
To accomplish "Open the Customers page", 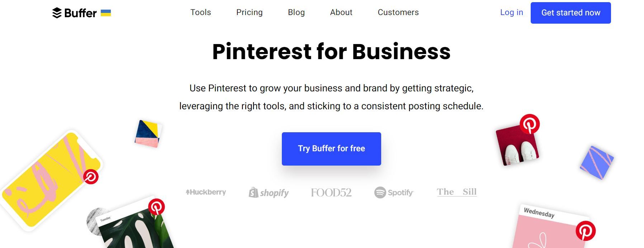I will coord(398,12).
